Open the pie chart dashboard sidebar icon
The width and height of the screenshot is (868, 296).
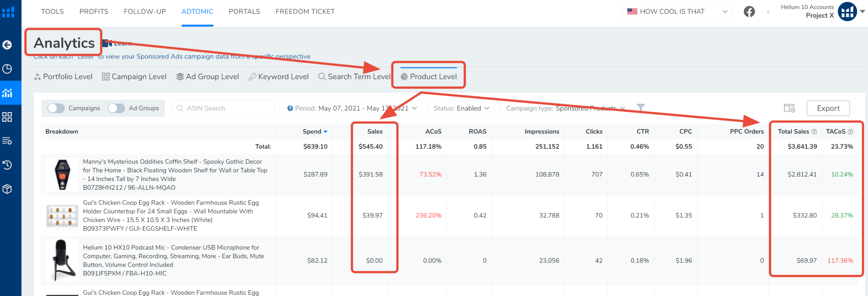(7, 69)
